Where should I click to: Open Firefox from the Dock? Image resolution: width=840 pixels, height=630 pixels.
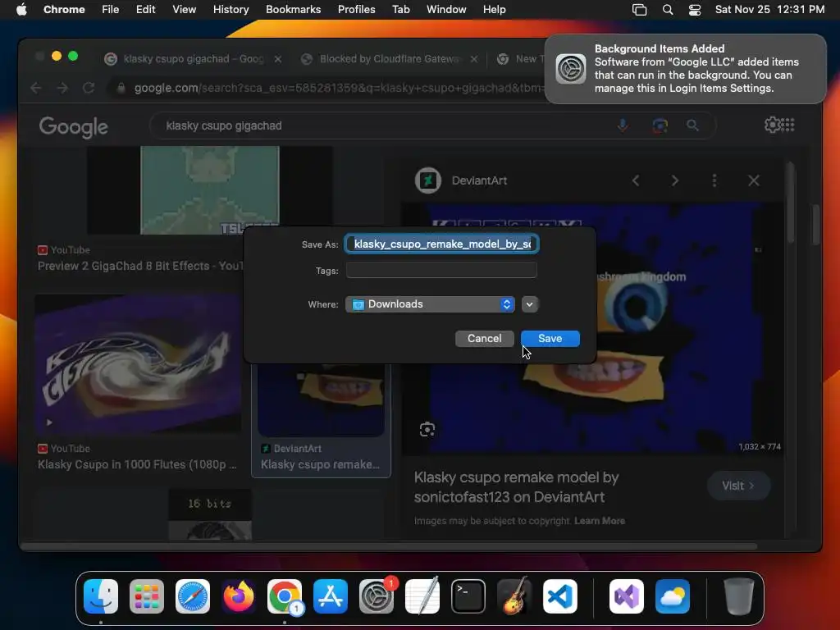point(239,596)
